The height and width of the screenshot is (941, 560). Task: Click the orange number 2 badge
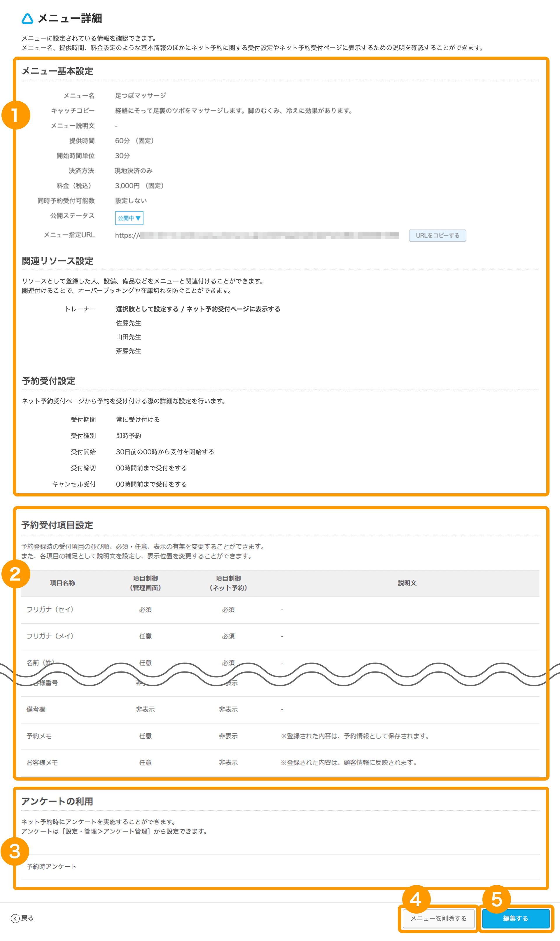pyautogui.click(x=15, y=574)
